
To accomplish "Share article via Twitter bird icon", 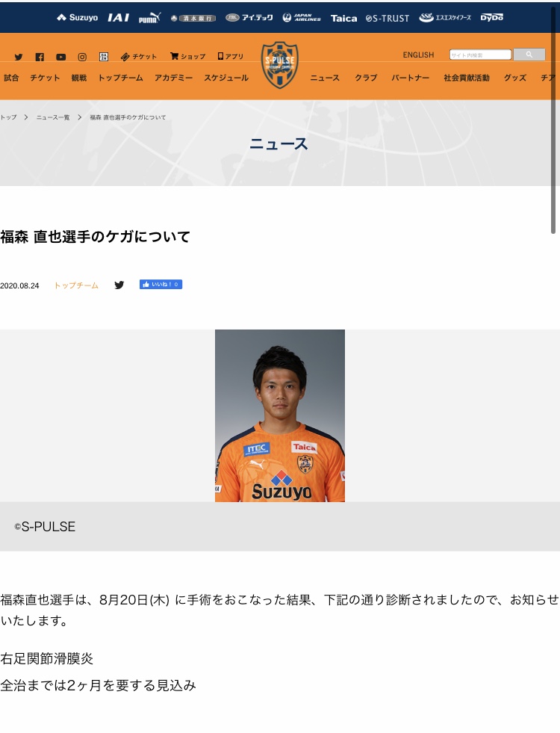I will point(119,285).
